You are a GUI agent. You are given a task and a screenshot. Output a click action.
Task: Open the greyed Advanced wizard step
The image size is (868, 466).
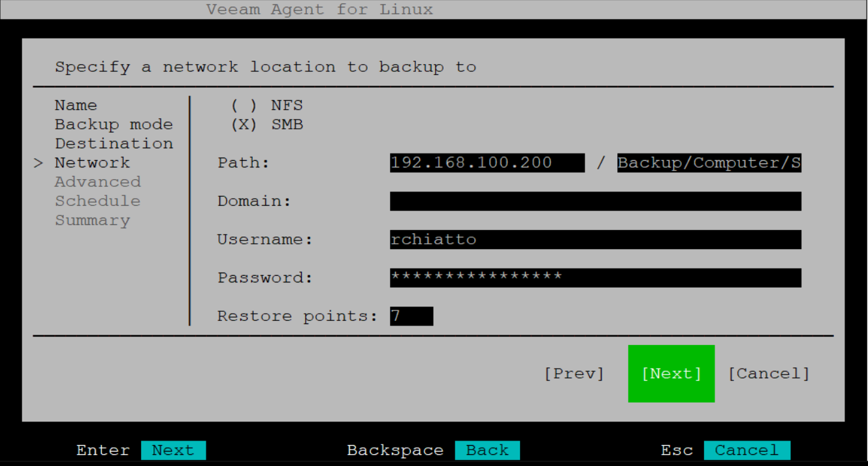[97, 182]
